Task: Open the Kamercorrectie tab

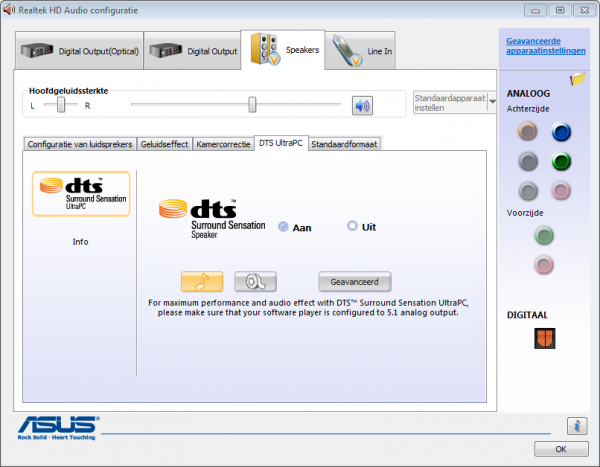Action: [x=223, y=144]
